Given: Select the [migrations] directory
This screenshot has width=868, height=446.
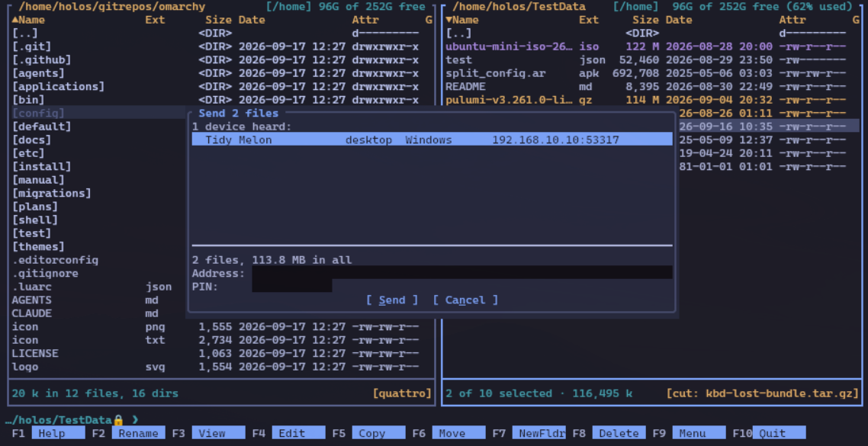Looking at the screenshot, I should tap(98, 193).
